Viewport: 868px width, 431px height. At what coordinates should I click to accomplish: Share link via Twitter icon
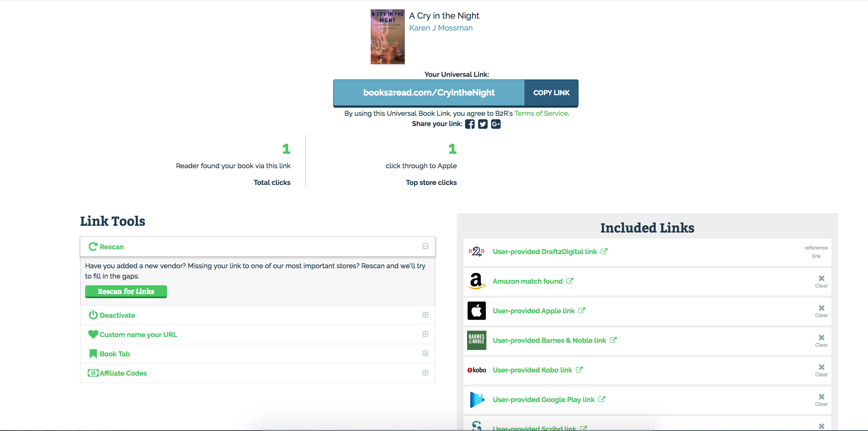(x=483, y=124)
